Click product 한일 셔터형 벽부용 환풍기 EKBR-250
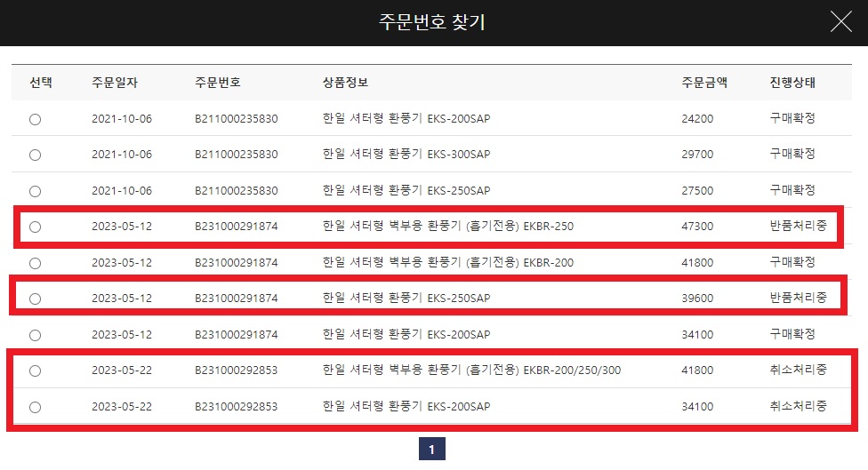This screenshot has width=868, height=470. click(x=448, y=227)
